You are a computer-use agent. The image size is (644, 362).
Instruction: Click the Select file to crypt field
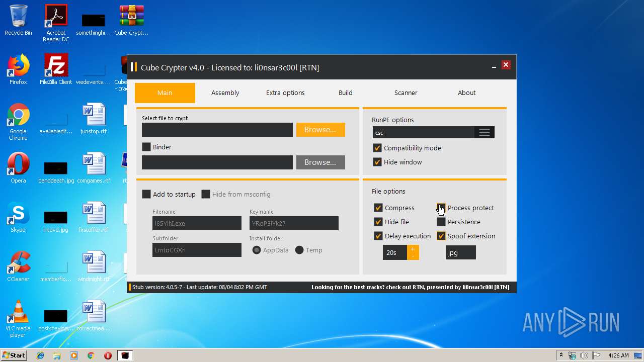click(217, 130)
